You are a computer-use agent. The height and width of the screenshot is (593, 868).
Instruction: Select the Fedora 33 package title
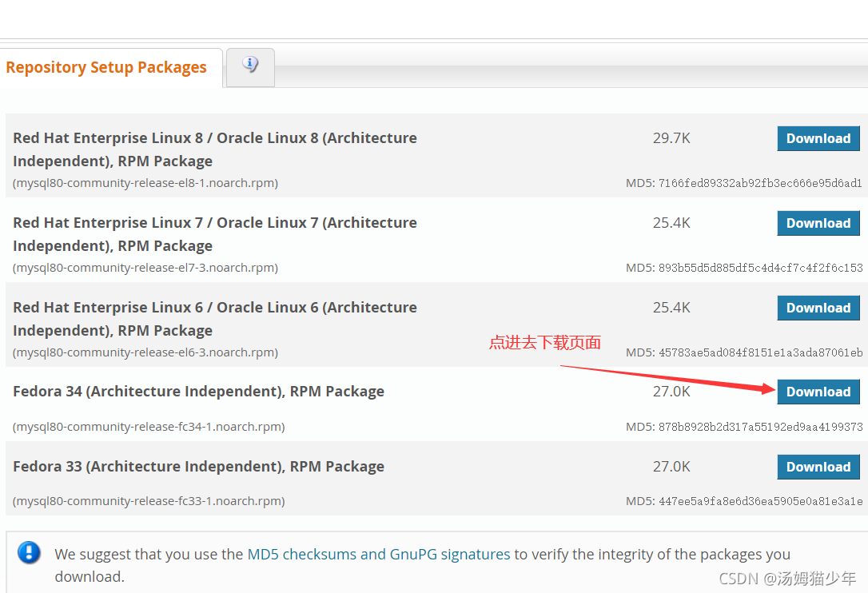pos(199,467)
